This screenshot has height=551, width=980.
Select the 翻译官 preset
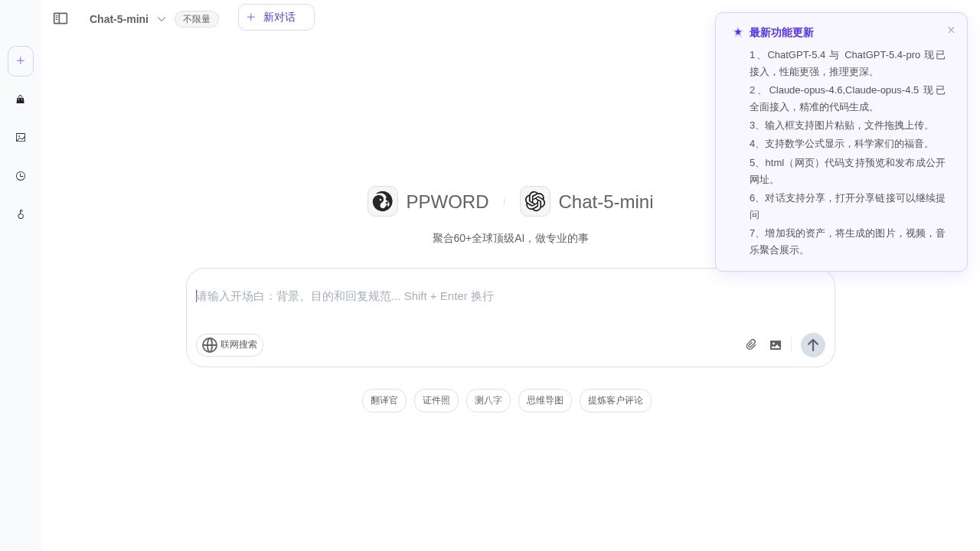(x=384, y=400)
